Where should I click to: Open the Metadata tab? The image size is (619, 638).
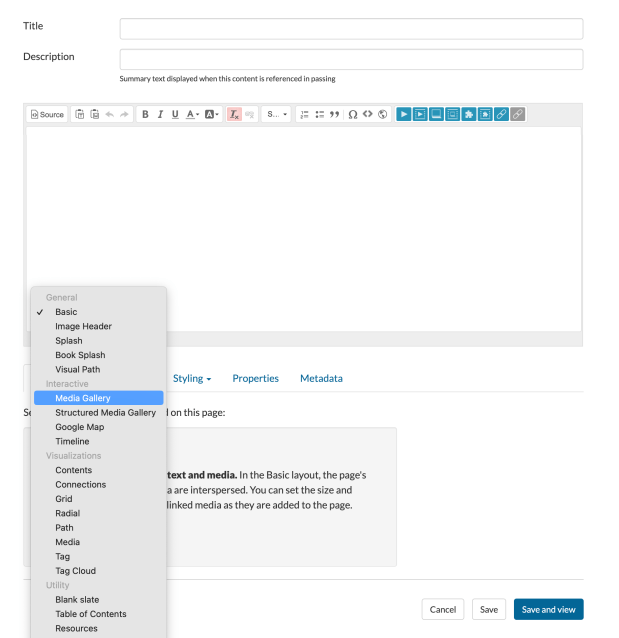(x=321, y=378)
